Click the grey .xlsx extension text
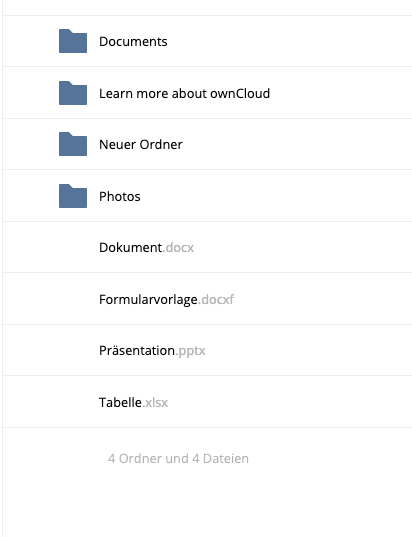 (155, 402)
